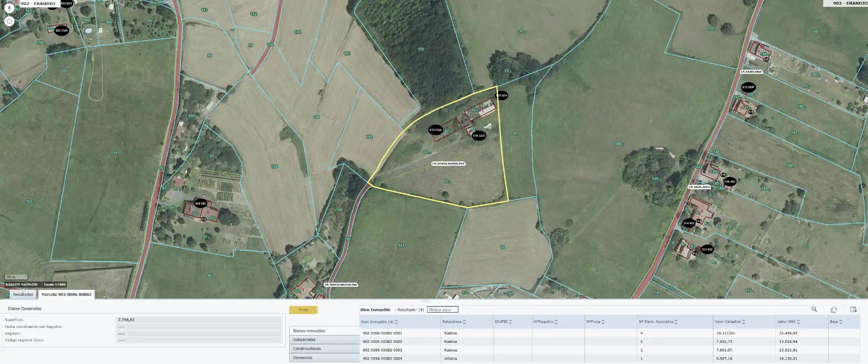
Task: Select row 902 0006 00082 0004
Action: (610, 359)
